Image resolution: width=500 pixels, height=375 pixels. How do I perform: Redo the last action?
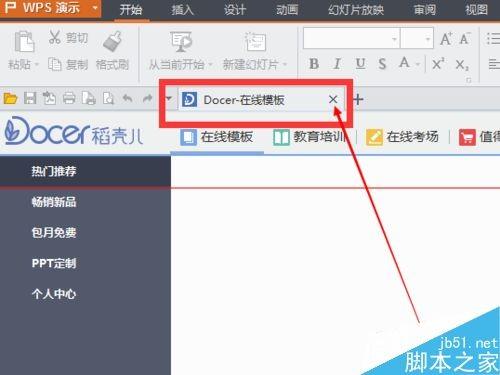coord(147,98)
